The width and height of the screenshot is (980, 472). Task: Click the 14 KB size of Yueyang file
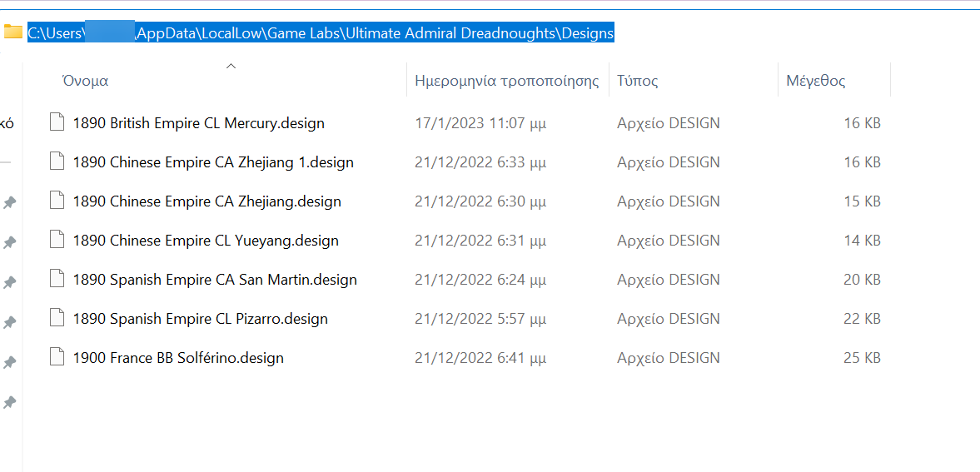tap(862, 241)
